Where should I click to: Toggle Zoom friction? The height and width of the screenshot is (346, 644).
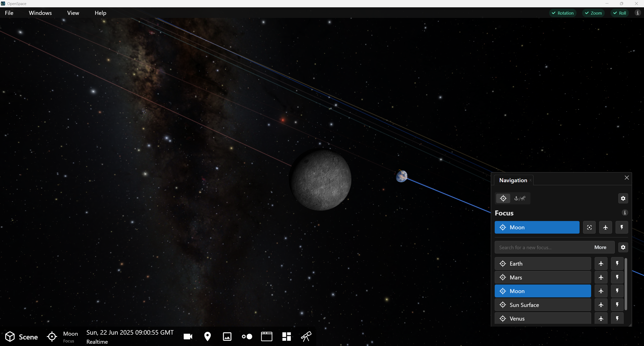593,13
